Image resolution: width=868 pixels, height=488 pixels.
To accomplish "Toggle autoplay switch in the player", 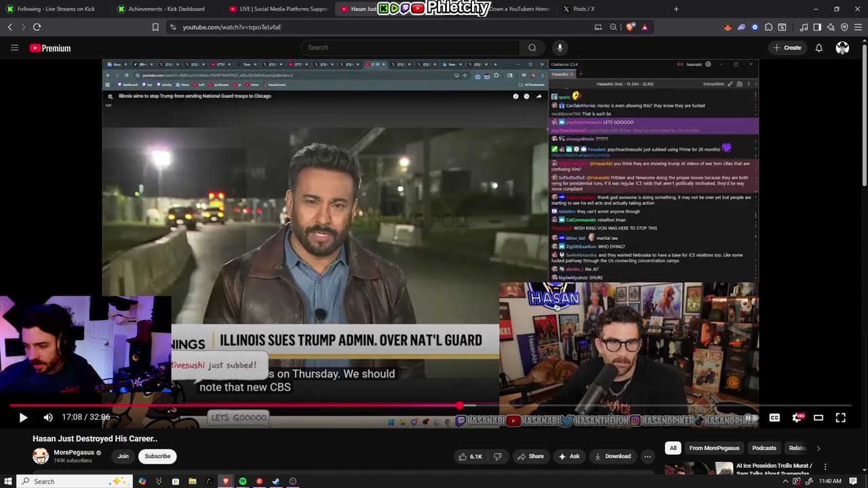I will [751, 418].
